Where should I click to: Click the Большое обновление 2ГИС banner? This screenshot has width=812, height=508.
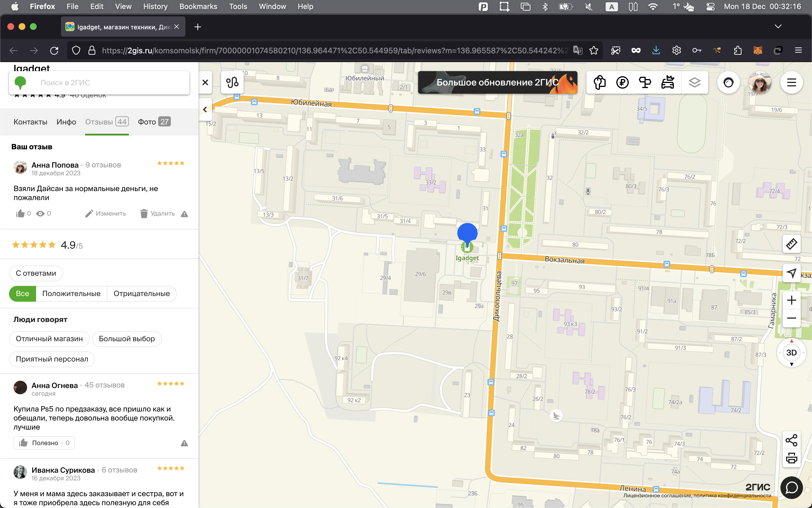click(498, 82)
